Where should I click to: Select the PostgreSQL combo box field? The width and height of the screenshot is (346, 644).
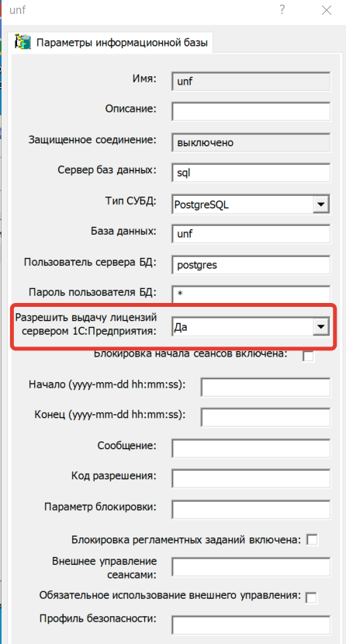coord(251,204)
